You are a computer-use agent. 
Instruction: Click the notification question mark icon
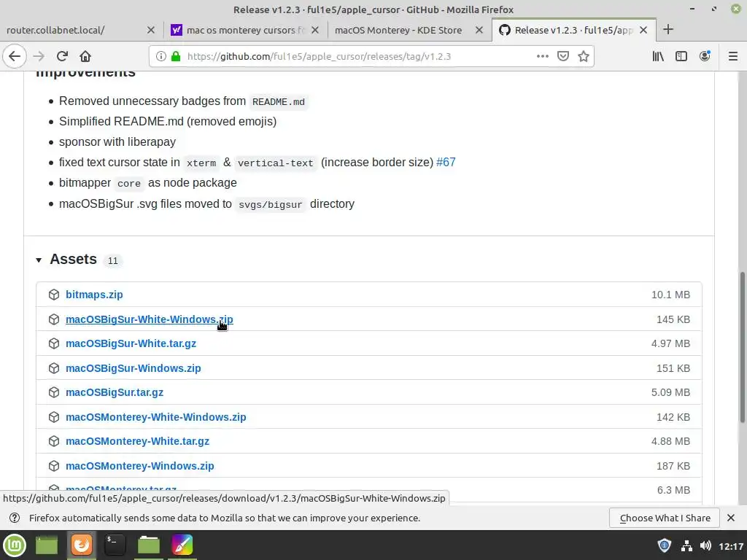click(15, 518)
